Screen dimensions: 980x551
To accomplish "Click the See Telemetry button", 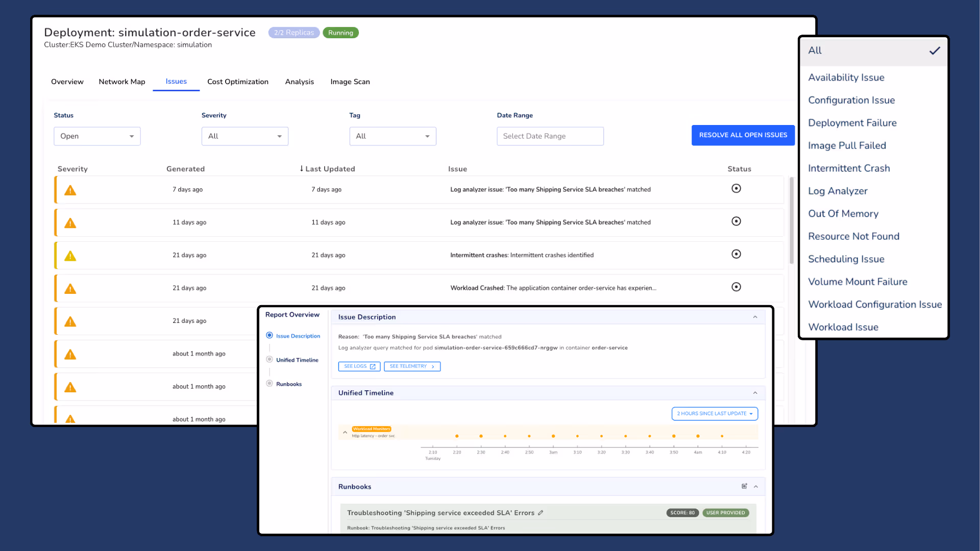I will (x=412, y=366).
